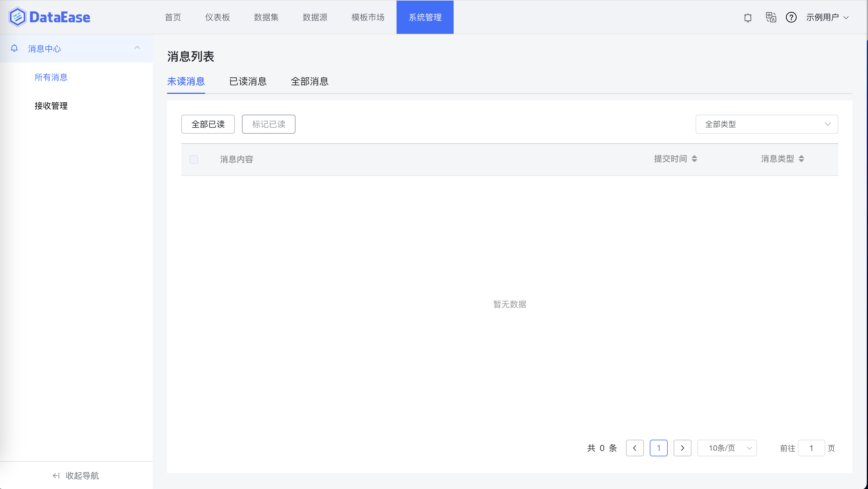Go to previous page arrow
Viewport: 868px width, 489px height.
(x=635, y=448)
